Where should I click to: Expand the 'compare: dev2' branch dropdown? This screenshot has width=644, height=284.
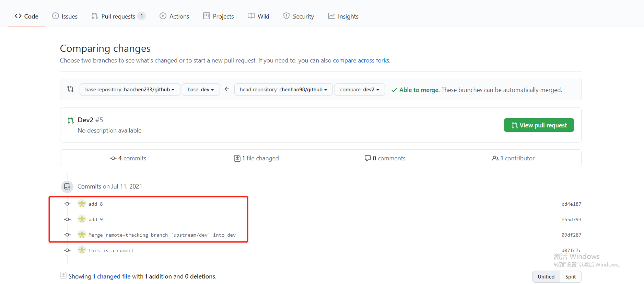click(x=359, y=90)
